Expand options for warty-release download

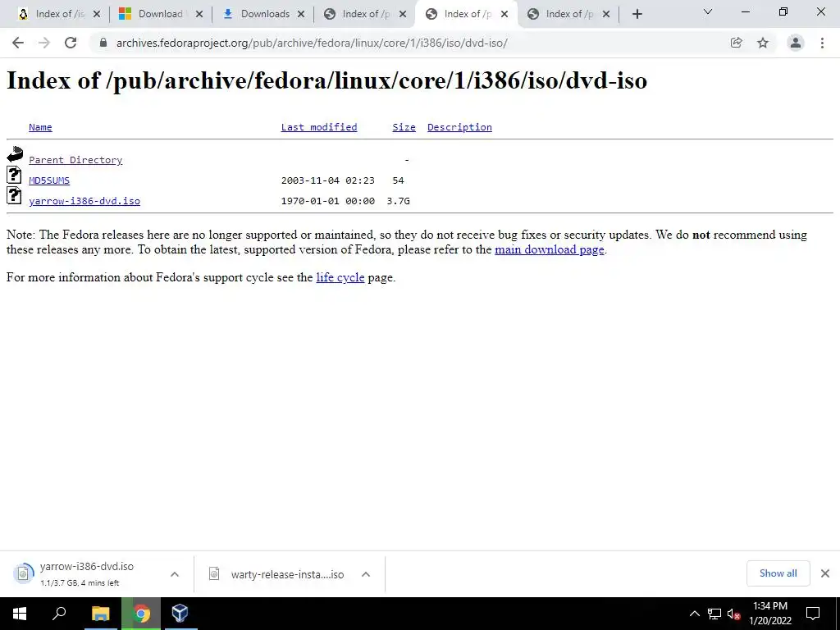(x=366, y=574)
